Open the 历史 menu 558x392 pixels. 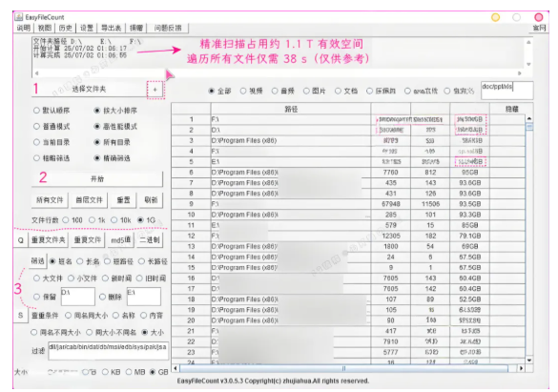pos(66,28)
